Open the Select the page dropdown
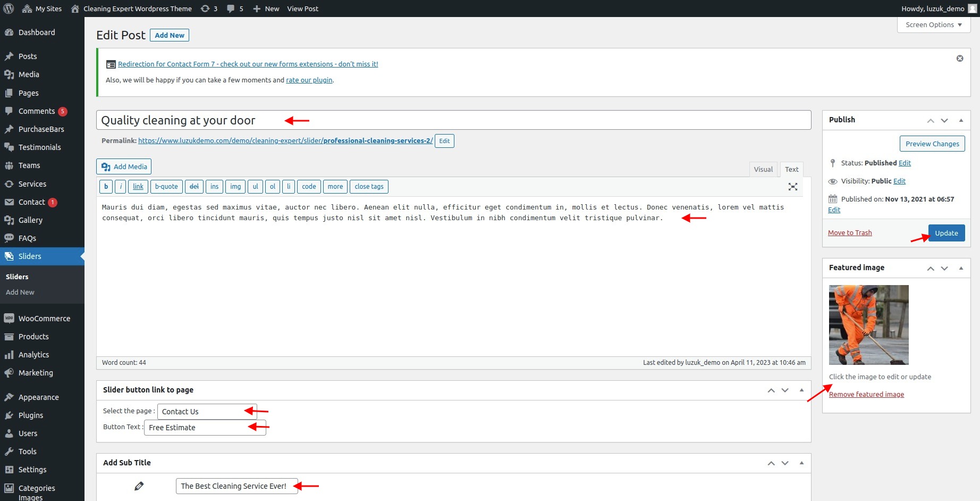Viewport: 980px width, 501px height. [207, 412]
